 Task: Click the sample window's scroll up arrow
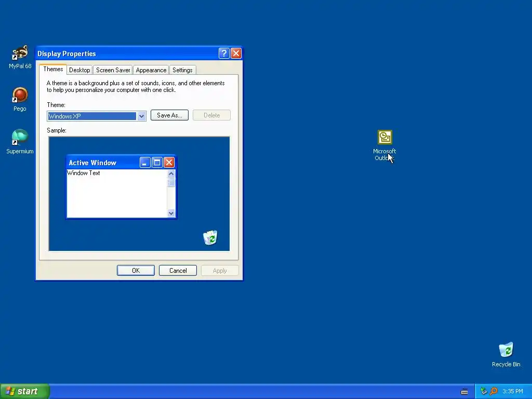pos(171,174)
